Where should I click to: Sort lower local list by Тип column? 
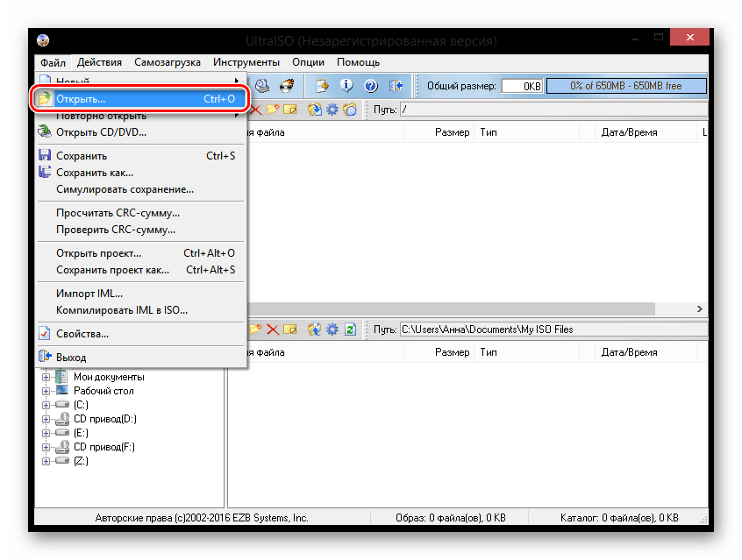pos(527,352)
